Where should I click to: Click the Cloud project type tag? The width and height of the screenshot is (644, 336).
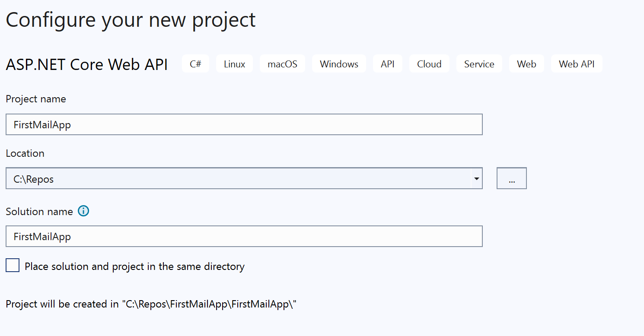tap(429, 64)
